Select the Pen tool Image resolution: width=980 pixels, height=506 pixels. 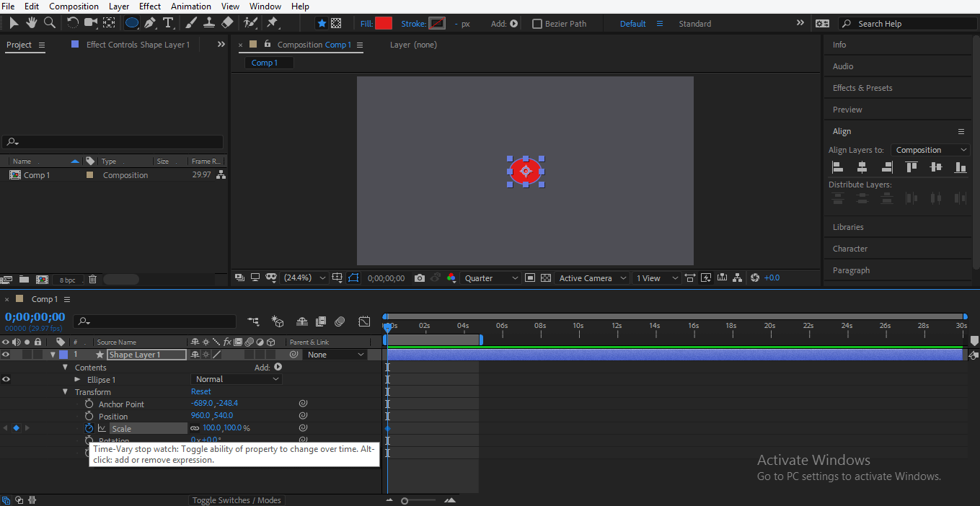150,23
